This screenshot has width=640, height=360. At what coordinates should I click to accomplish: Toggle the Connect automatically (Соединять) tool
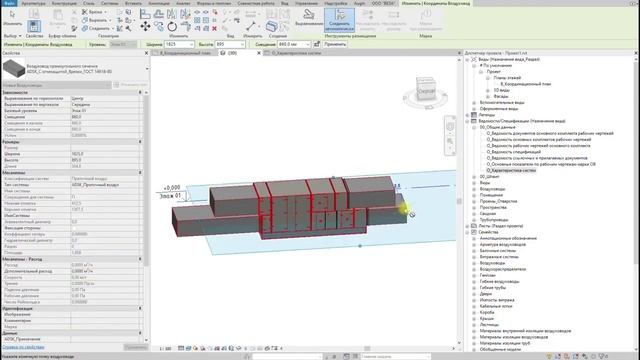point(339,20)
